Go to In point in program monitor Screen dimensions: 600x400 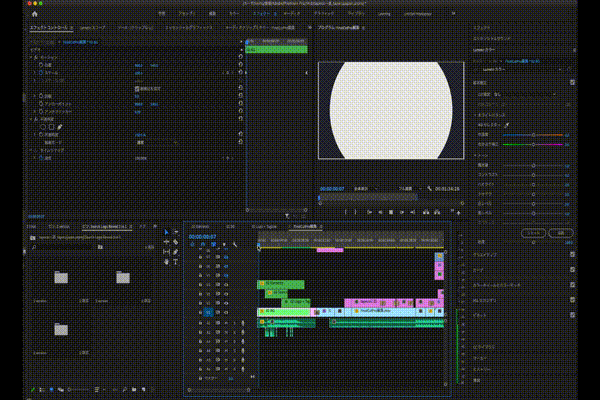coord(369,212)
